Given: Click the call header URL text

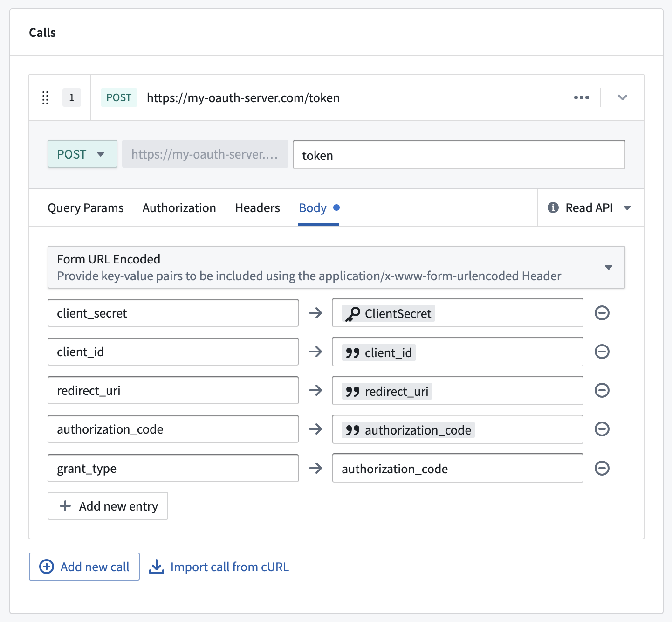Looking at the screenshot, I should point(243,98).
